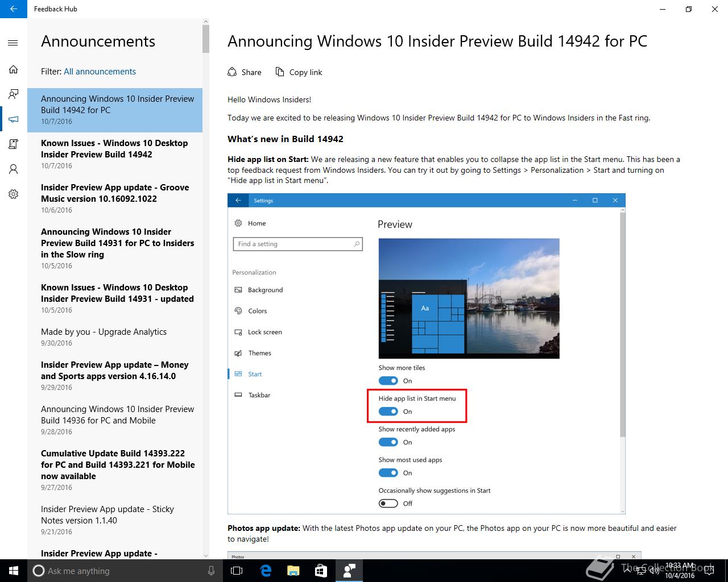
Task: Open Build 14931 Slow ring announcement
Action: (115, 249)
